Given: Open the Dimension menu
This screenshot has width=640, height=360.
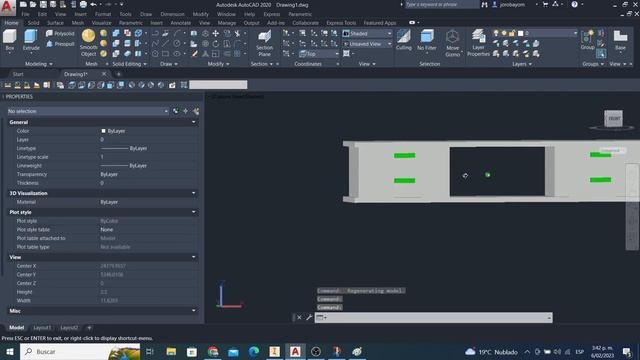Looking at the screenshot, I should click(172, 14).
